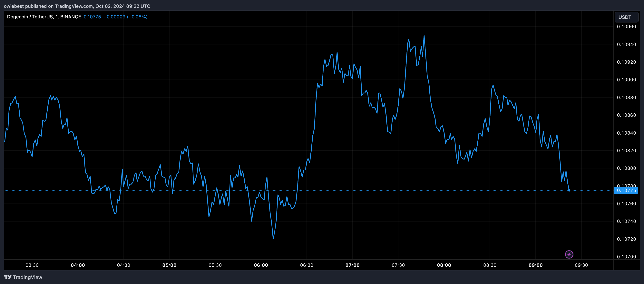The height and width of the screenshot is (284, 644).
Task: Click the 0.10960 price scale label
Action: (x=626, y=27)
